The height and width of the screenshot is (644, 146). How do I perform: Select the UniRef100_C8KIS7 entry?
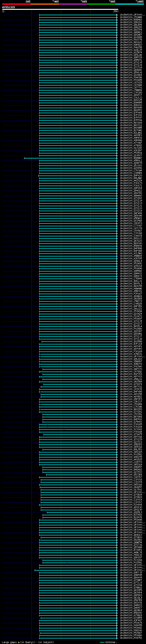[x=131, y=401]
